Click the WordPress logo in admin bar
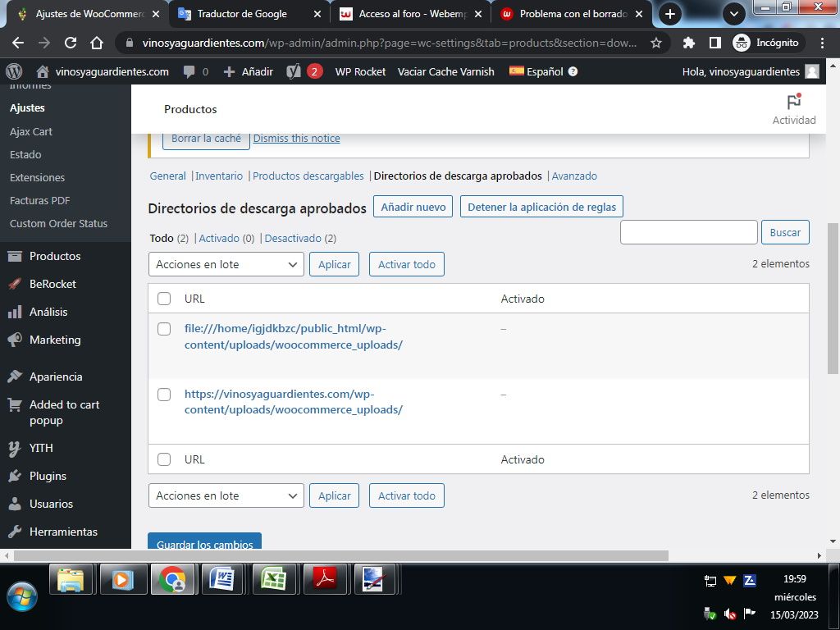 point(14,71)
